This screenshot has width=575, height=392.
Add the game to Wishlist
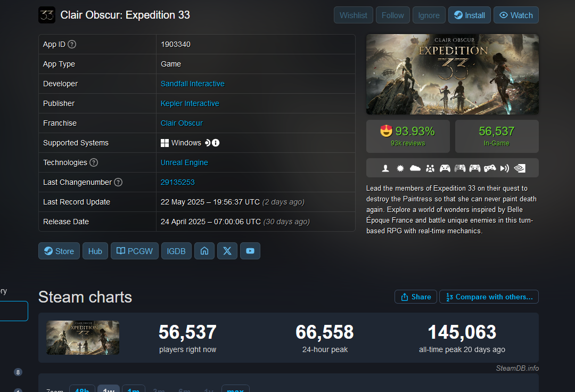354,15
